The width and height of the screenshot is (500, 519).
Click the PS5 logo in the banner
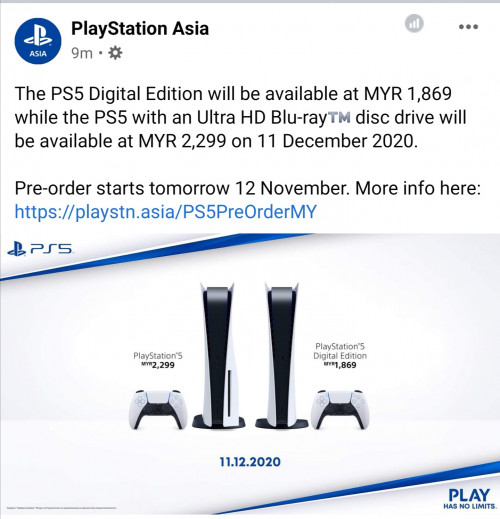tap(40, 249)
